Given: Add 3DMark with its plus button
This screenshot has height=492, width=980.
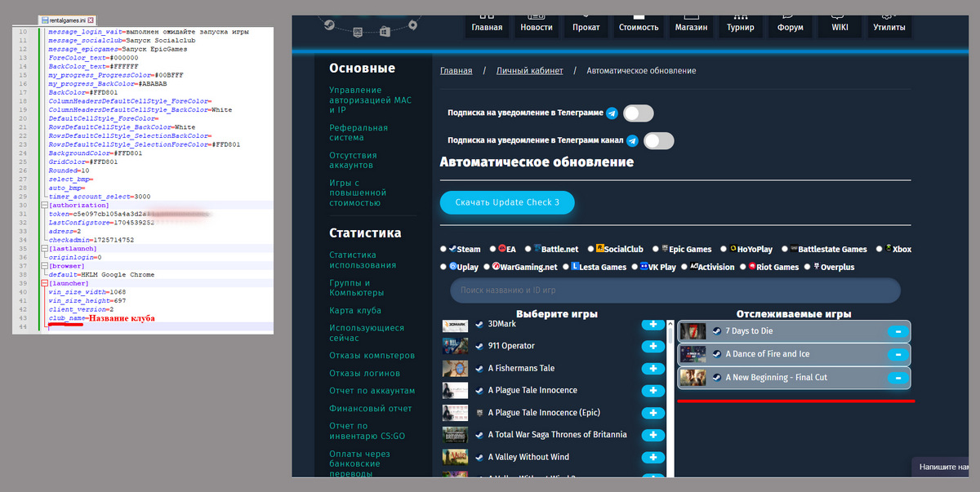Looking at the screenshot, I should click(x=653, y=325).
